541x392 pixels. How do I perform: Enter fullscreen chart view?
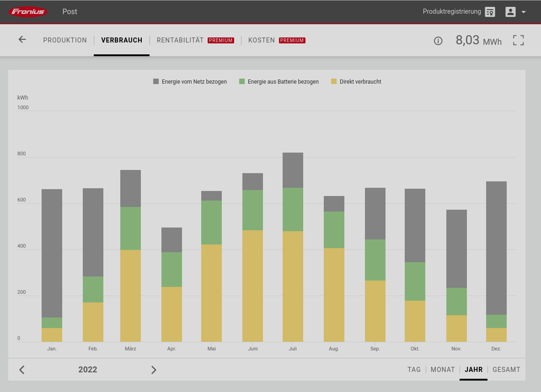(x=518, y=40)
